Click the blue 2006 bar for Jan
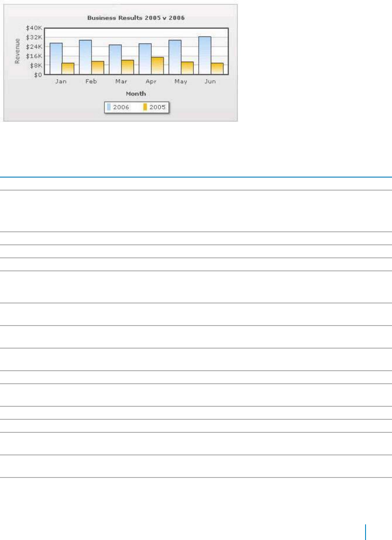The image size is (392, 540). coord(56,59)
